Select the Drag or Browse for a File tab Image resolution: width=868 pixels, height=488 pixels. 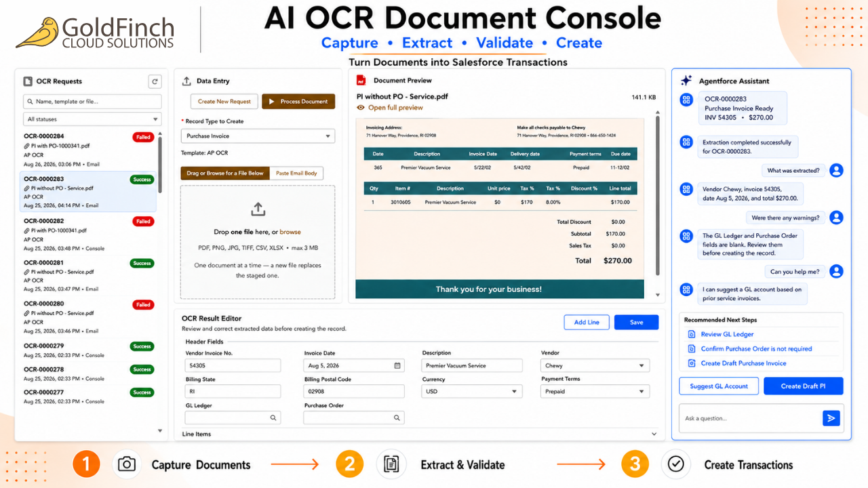pos(225,174)
